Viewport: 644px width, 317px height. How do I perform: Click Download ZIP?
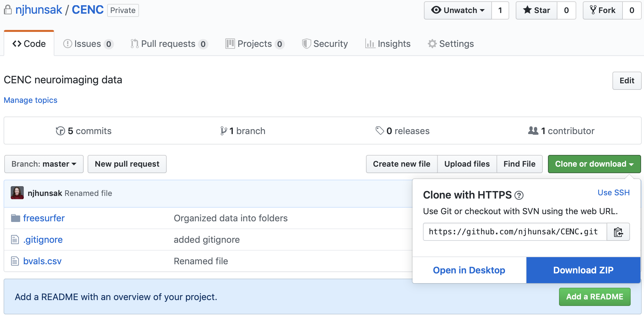pyautogui.click(x=583, y=270)
